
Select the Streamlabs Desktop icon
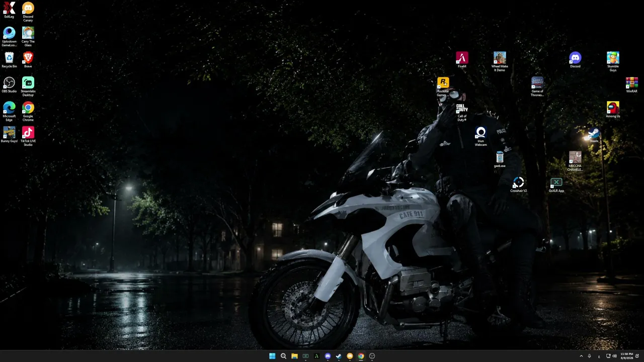tap(28, 86)
